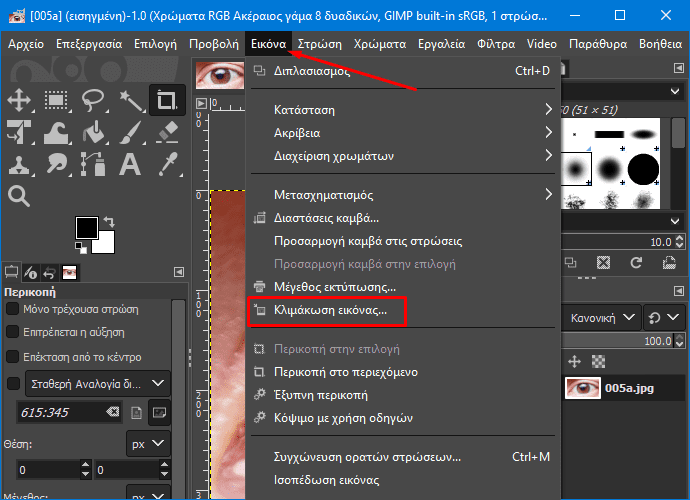Choose Συγχώνευση ορατών στρώσεων entry
690x500 pixels.
click(x=402, y=457)
